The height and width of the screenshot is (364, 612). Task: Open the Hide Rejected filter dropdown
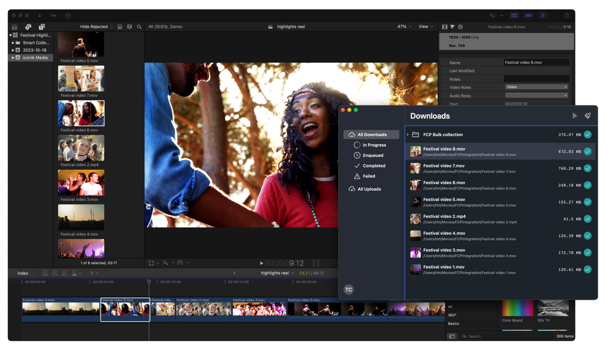(x=96, y=27)
